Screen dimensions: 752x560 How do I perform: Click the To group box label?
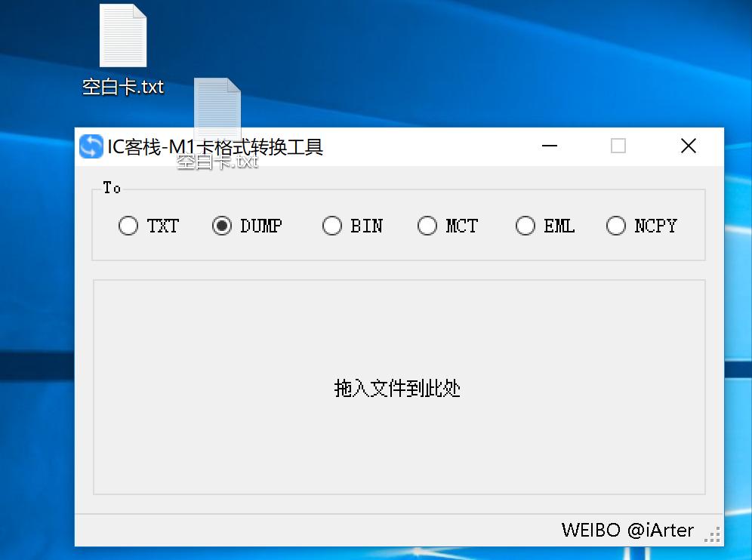111,188
